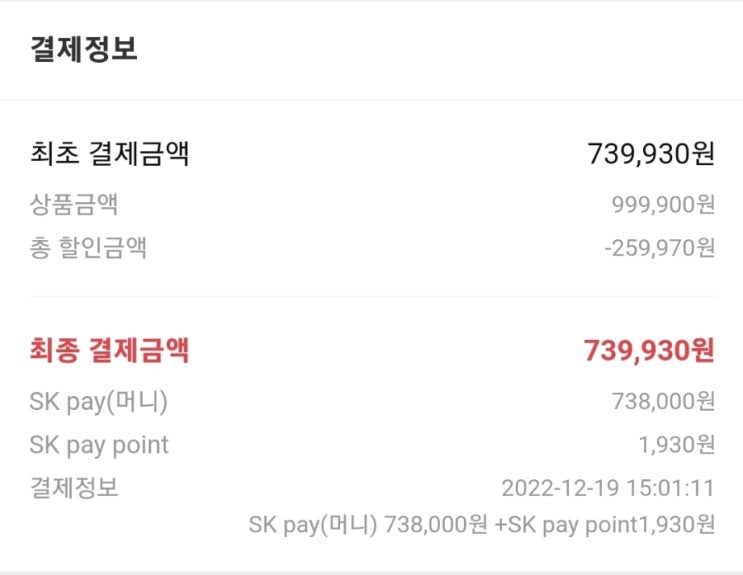Select the 총 할인금액 label
743x575 pixels.
click(x=88, y=247)
